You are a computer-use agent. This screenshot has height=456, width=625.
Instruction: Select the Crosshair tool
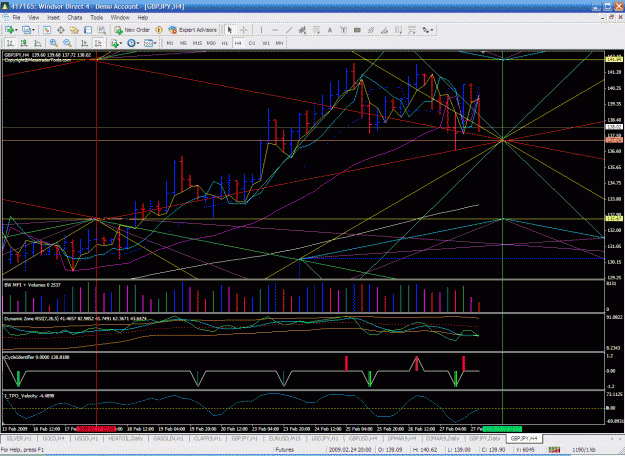tap(244, 30)
